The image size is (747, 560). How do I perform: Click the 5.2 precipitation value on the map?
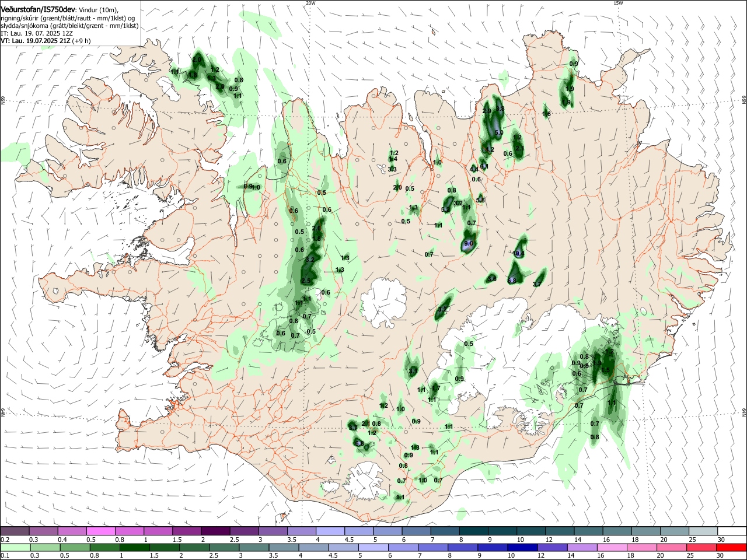pyautogui.click(x=446, y=210)
